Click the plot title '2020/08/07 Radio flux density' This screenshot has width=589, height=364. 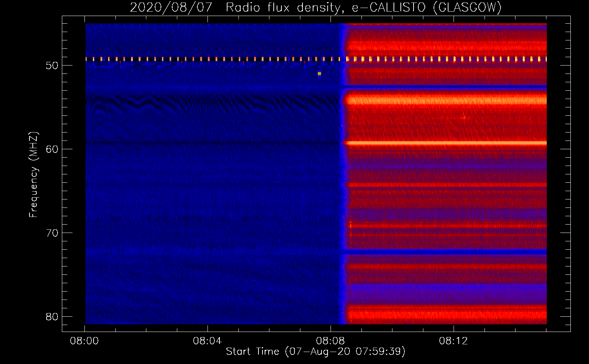point(316,7)
